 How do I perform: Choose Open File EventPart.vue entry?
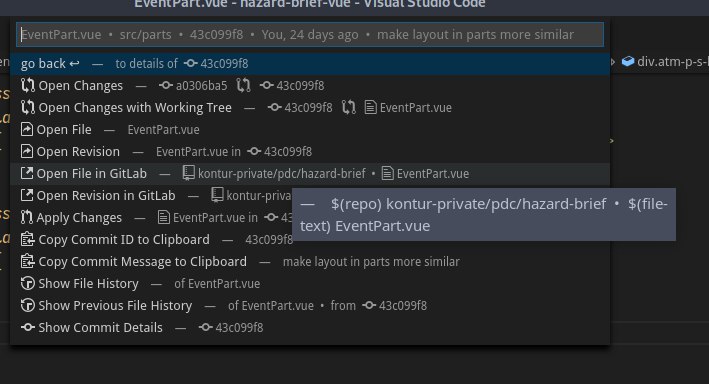pos(310,130)
